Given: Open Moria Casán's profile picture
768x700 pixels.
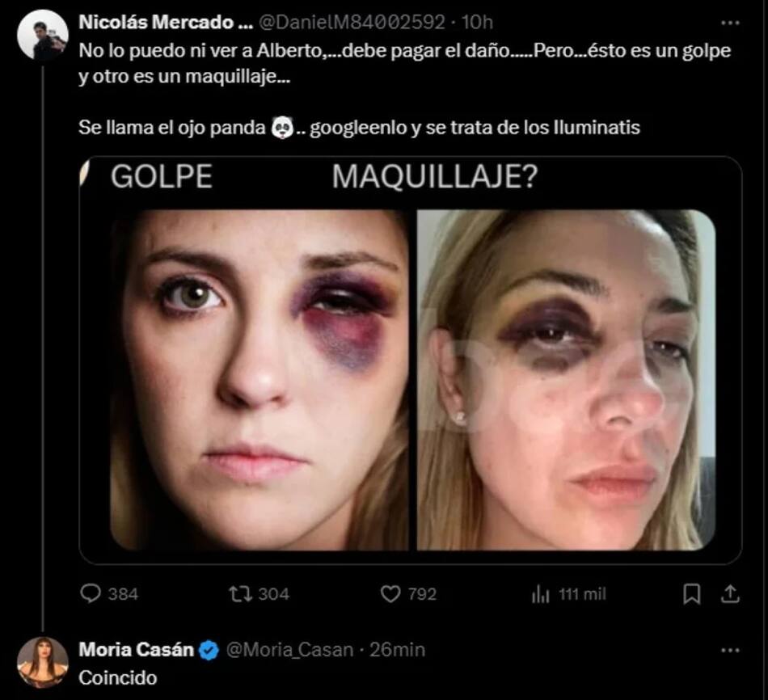Looking at the screenshot, I should click(42, 661).
